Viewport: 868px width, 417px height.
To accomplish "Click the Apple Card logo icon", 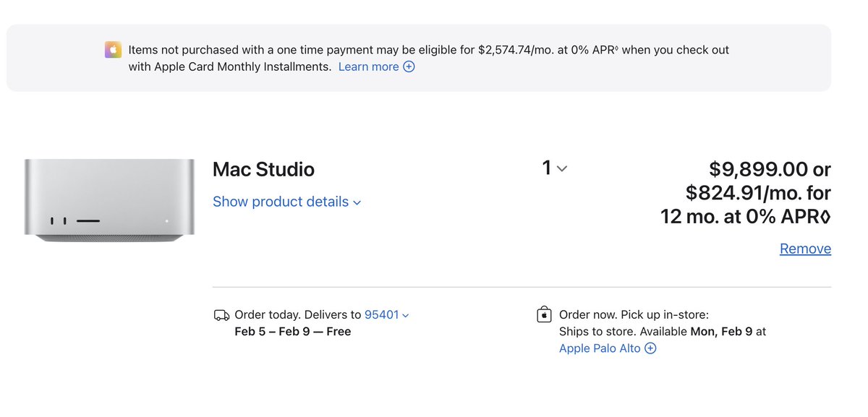I will pyautogui.click(x=113, y=50).
